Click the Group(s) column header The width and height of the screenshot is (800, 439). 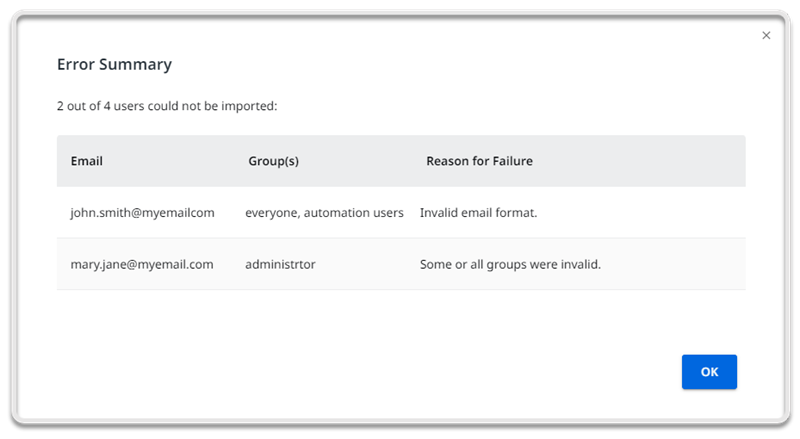[274, 161]
